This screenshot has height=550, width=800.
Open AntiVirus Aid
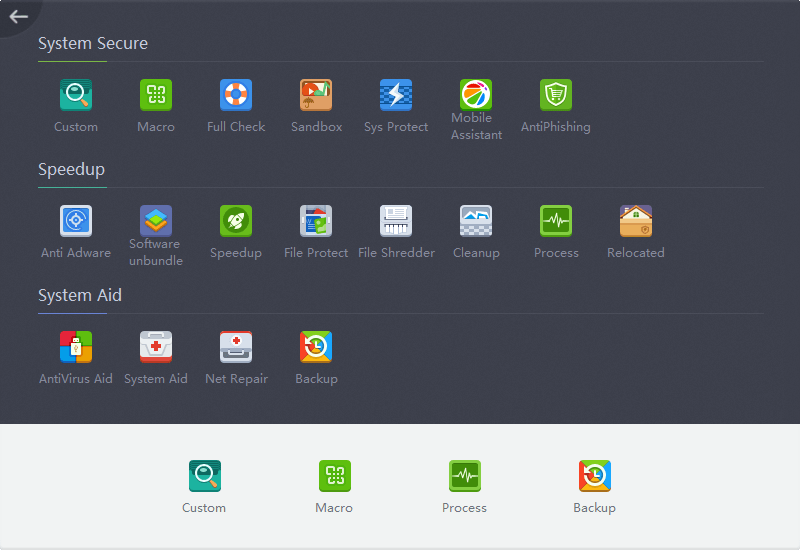pos(76,347)
